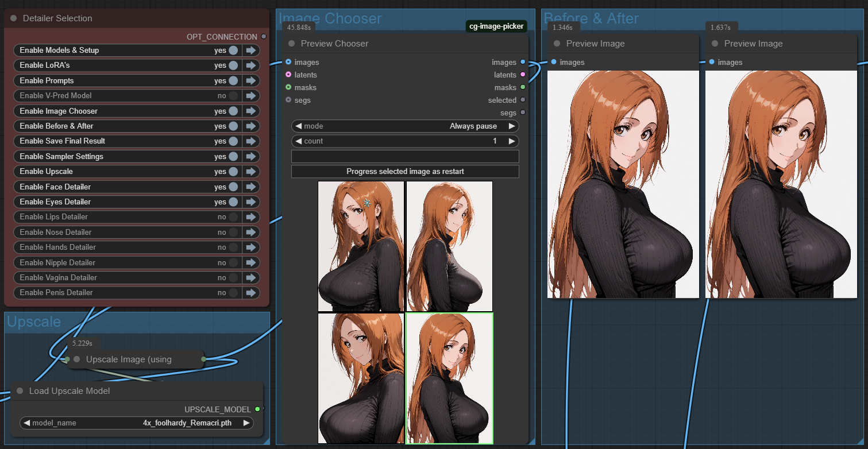
Task: Click empty text field in Preview Chooser
Action: point(405,157)
